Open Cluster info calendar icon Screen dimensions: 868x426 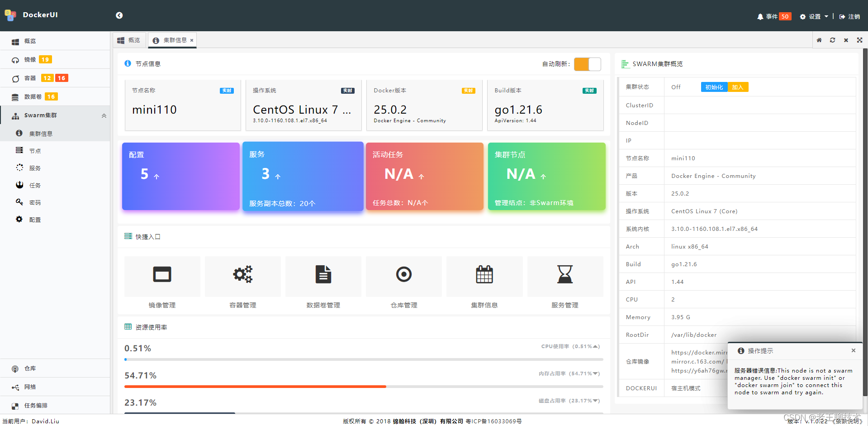tap(484, 274)
